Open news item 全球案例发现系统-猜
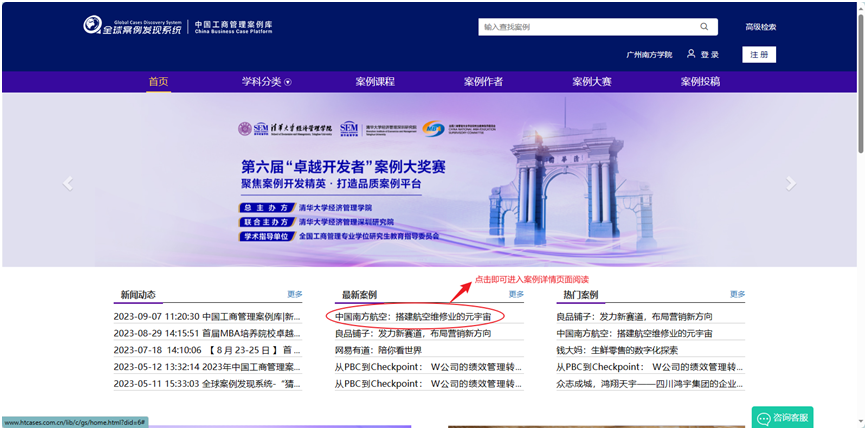Viewport: 867px width, 430px height. tap(207, 383)
